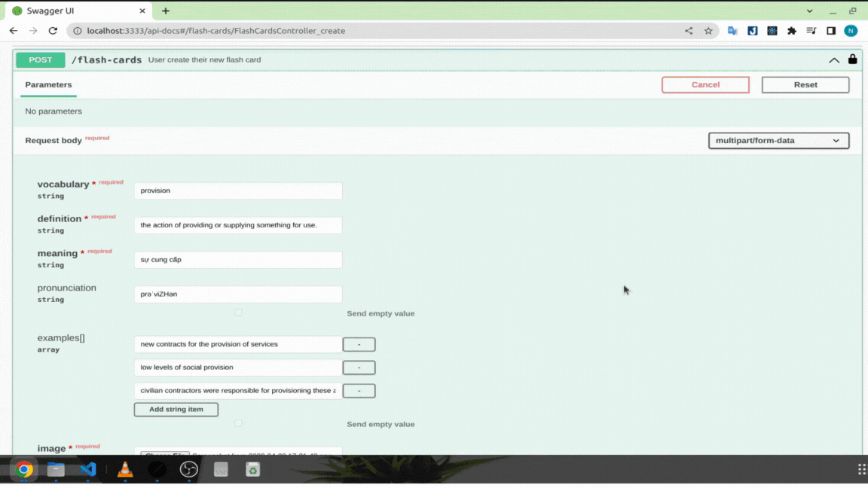The image size is (868, 488).
Task: Tick Send empty value under examples
Action: tap(238, 424)
